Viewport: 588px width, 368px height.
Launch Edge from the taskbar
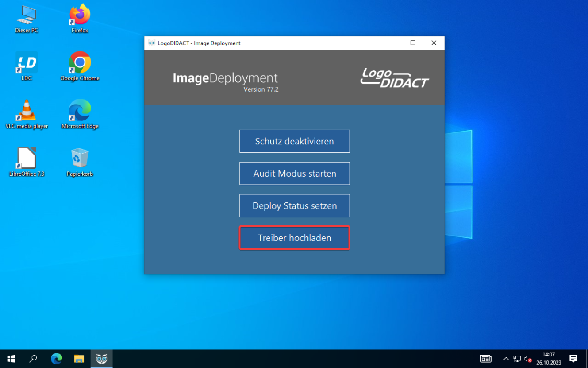click(x=56, y=359)
